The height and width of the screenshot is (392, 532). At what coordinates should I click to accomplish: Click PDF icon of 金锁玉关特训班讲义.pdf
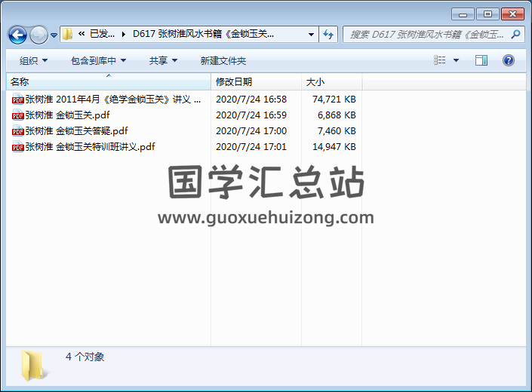point(17,147)
